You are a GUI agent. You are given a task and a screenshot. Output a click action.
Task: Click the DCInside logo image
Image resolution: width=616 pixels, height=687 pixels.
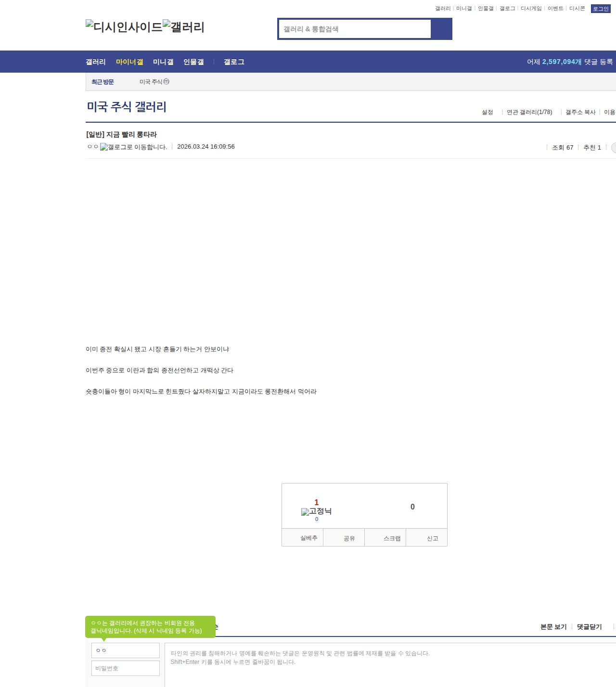(124, 27)
